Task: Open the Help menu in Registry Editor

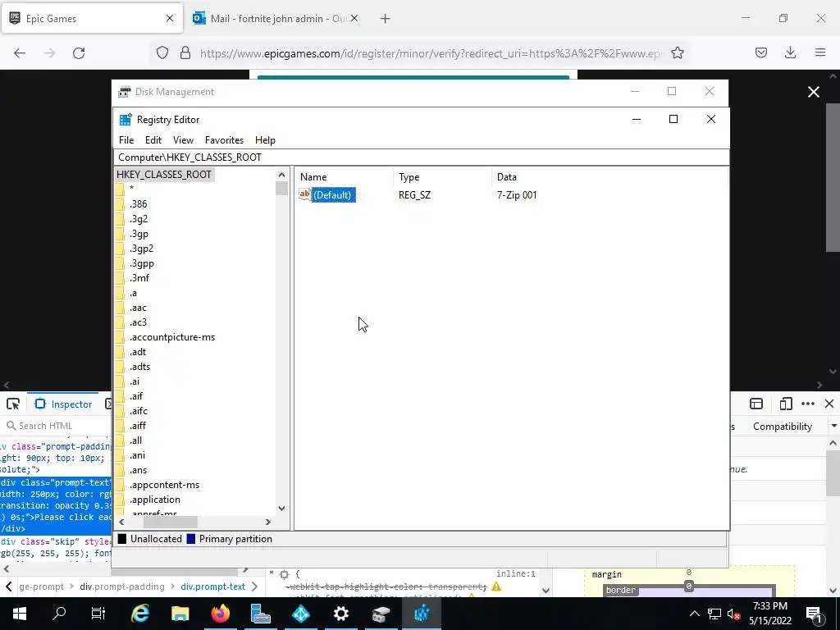Action: [x=265, y=139]
